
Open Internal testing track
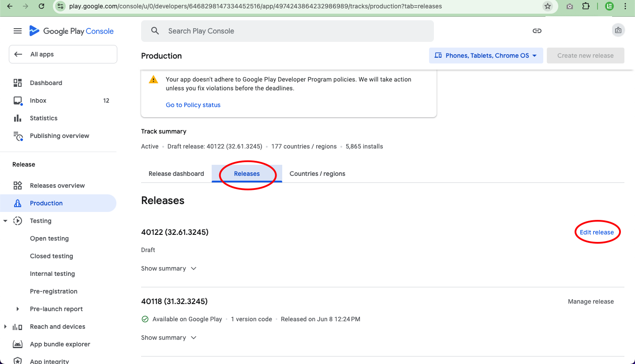click(x=52, y=274)
